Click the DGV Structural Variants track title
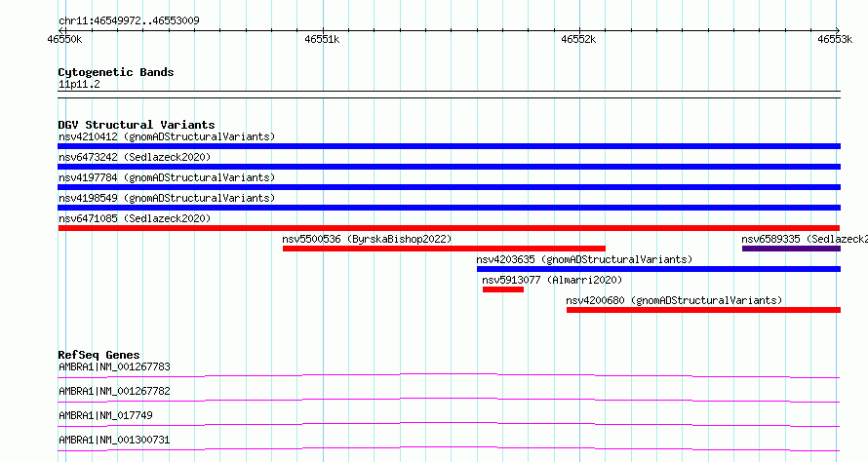 coord(137,125)
